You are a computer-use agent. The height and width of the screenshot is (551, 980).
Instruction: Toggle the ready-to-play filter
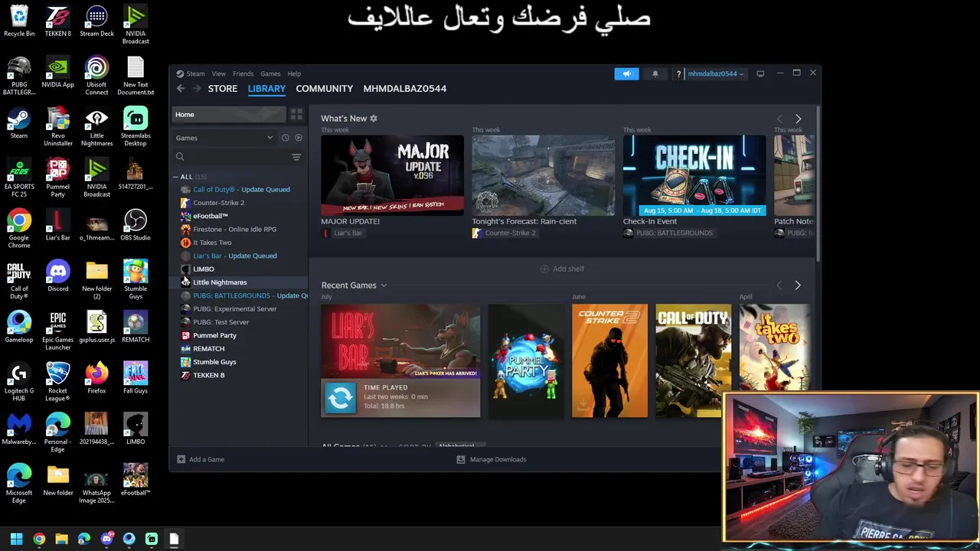(x=299, y=138)
